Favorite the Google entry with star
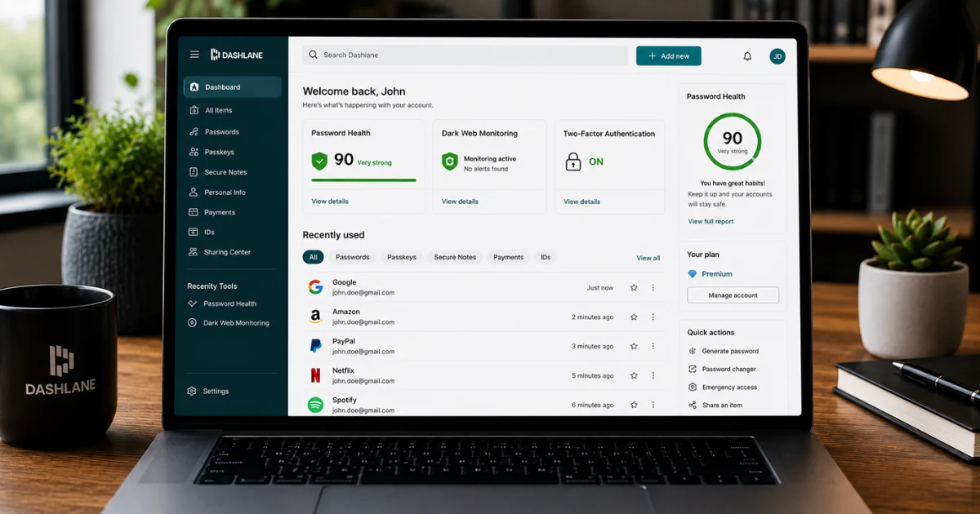This screenshot has width=980, height=514. (x=634, y=288)
